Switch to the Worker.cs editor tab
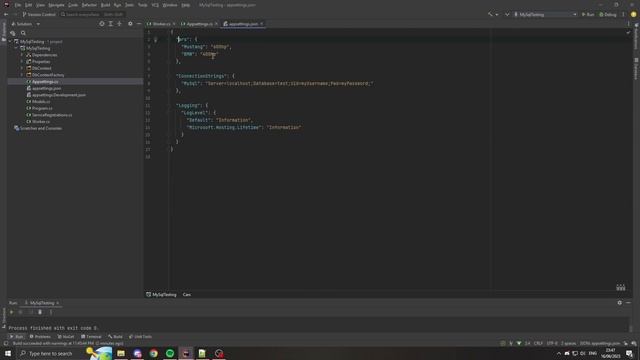The width and height of the screenshot is (640, 360). pos(162,24)
